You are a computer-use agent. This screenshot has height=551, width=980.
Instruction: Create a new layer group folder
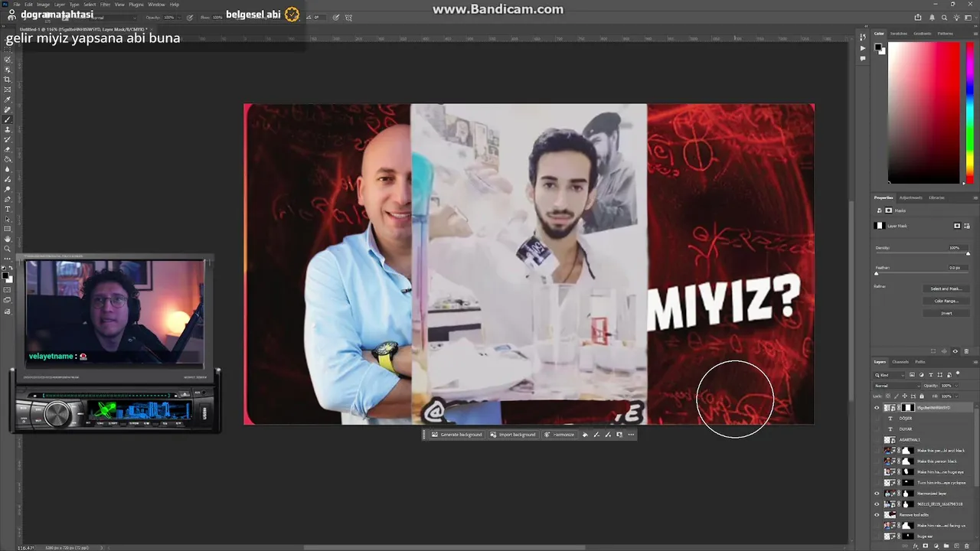(946, 546)
